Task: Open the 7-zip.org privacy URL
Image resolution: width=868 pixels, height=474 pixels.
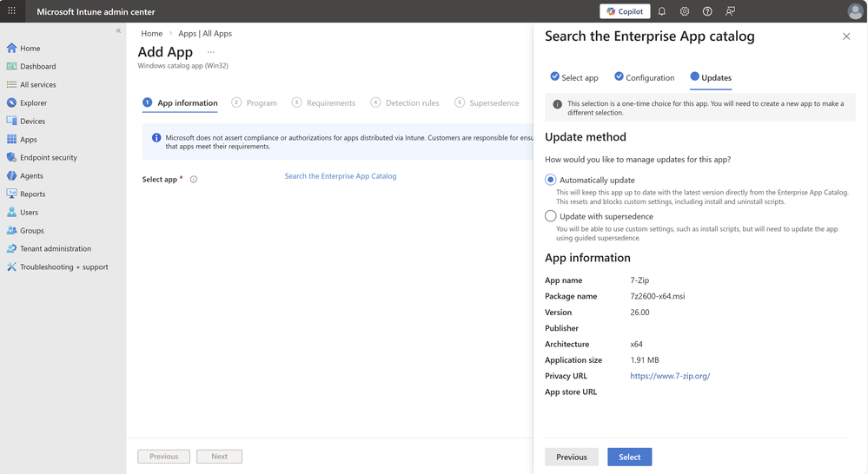Action: [670, 376]
